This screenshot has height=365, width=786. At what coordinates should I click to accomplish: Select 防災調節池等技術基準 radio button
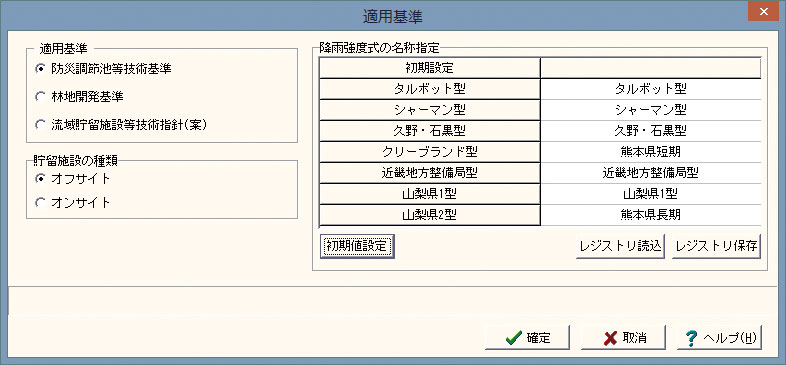[104, 69]
